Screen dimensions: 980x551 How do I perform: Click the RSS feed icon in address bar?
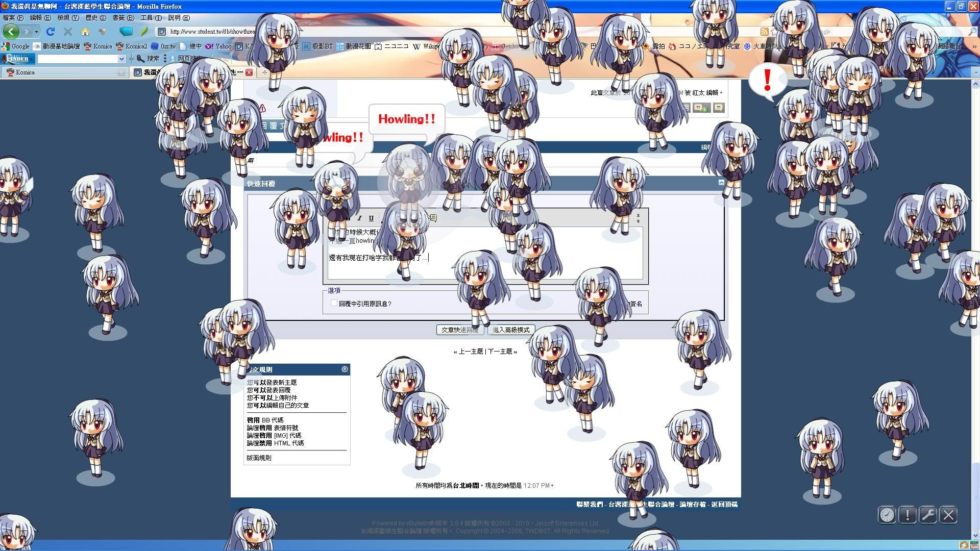click(764, 32)
